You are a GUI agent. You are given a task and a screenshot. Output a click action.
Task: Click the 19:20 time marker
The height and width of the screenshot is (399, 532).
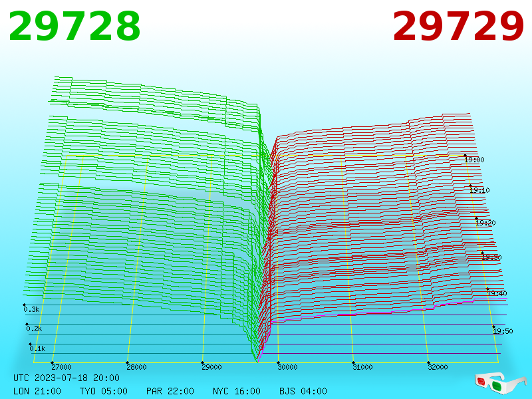486,223
